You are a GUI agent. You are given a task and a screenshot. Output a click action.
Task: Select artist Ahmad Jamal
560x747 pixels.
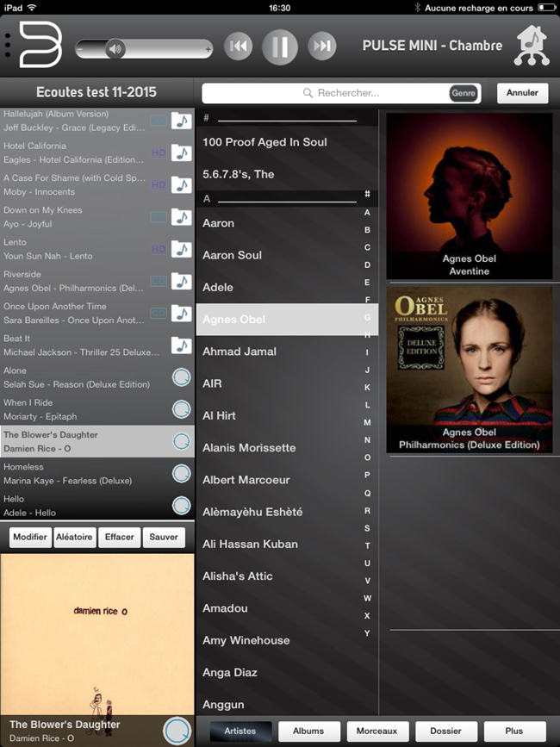pyautogui.click(x=287, y=352)
